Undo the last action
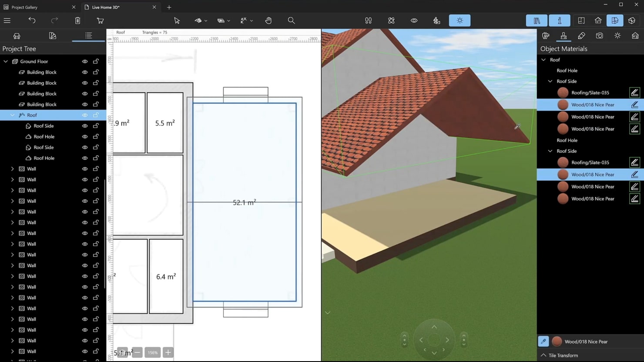 32,20
